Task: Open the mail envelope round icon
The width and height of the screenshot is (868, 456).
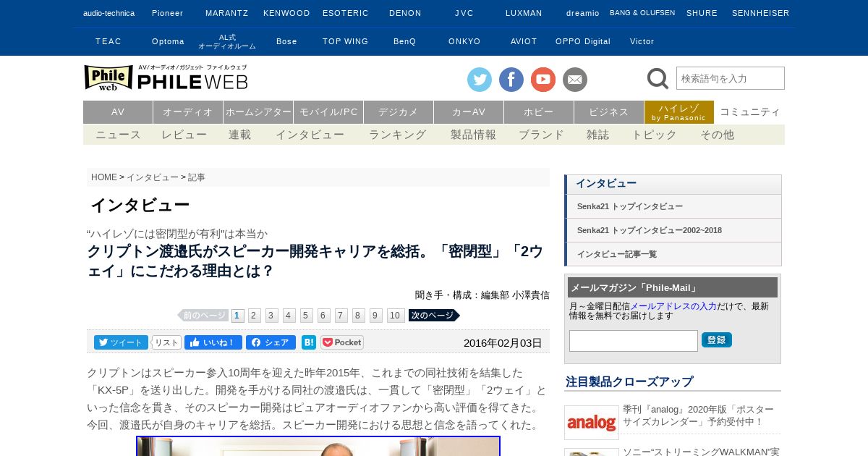Action: (575, 80)
